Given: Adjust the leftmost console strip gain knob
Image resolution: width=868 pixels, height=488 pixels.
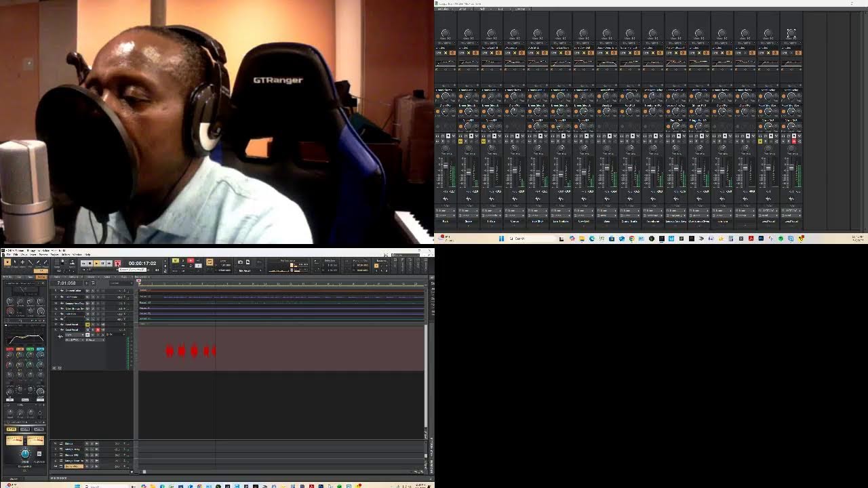Looking at the screenshot, I should coord(446,33).
